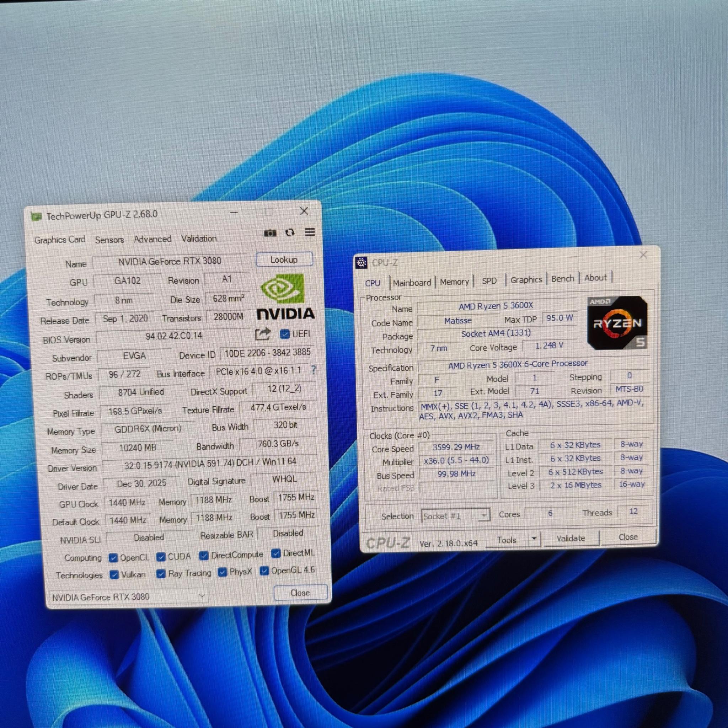Click the NVIDIA logo in GPU-Z
Screen dimensions: 728x728
point(286,296)
